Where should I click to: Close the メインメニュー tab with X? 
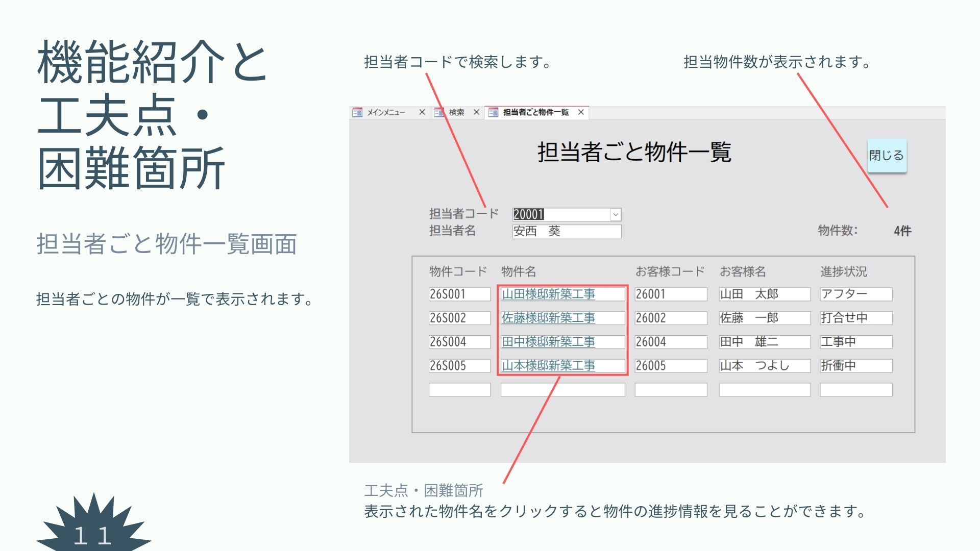(422, 112)
